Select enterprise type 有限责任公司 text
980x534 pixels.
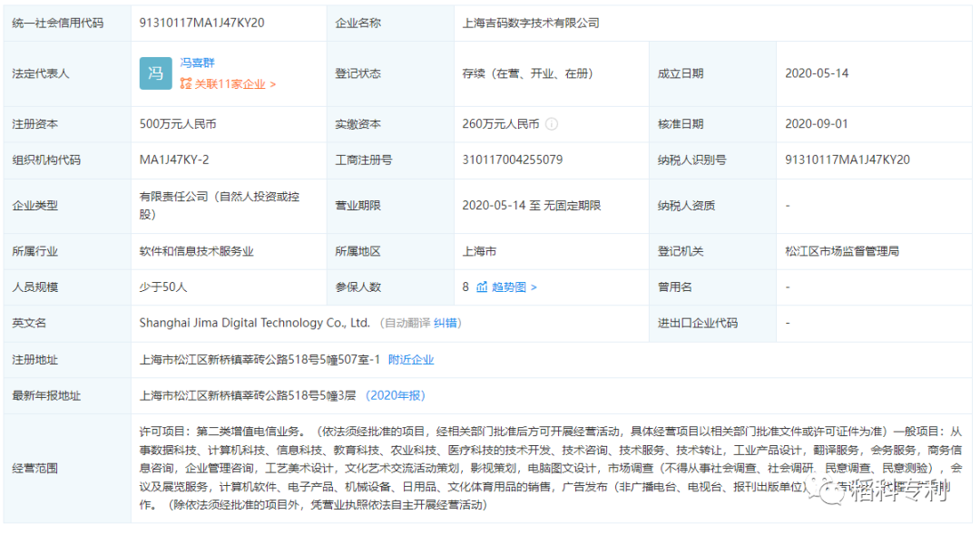coord(220,206)
